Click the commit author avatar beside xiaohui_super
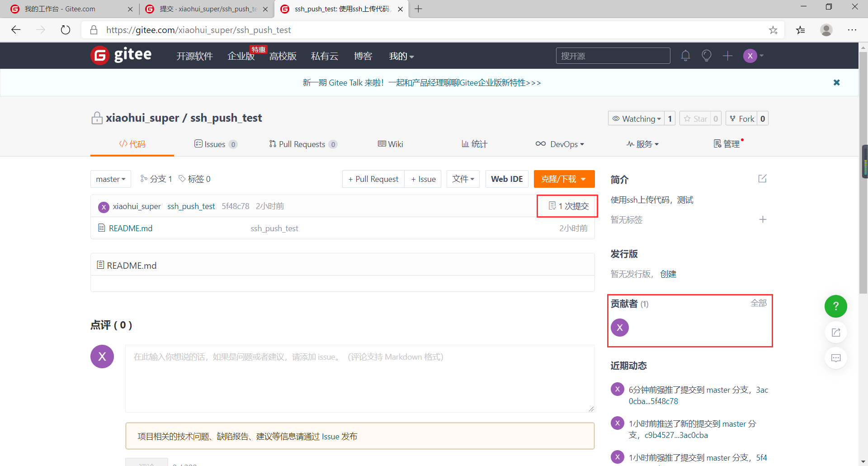Image resolution: width=868 pixels, height=466 pixels. coord(104,207)
